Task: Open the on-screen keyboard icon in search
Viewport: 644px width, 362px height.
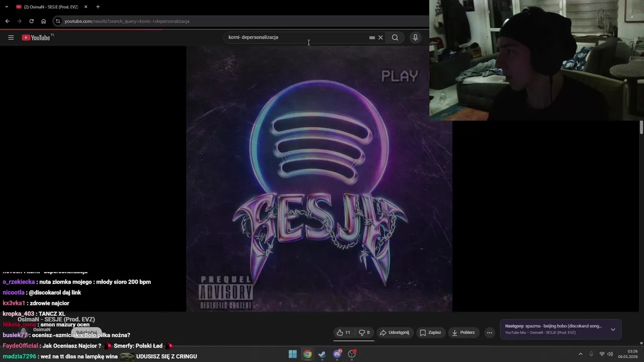Action: click(x=372, y=37)
